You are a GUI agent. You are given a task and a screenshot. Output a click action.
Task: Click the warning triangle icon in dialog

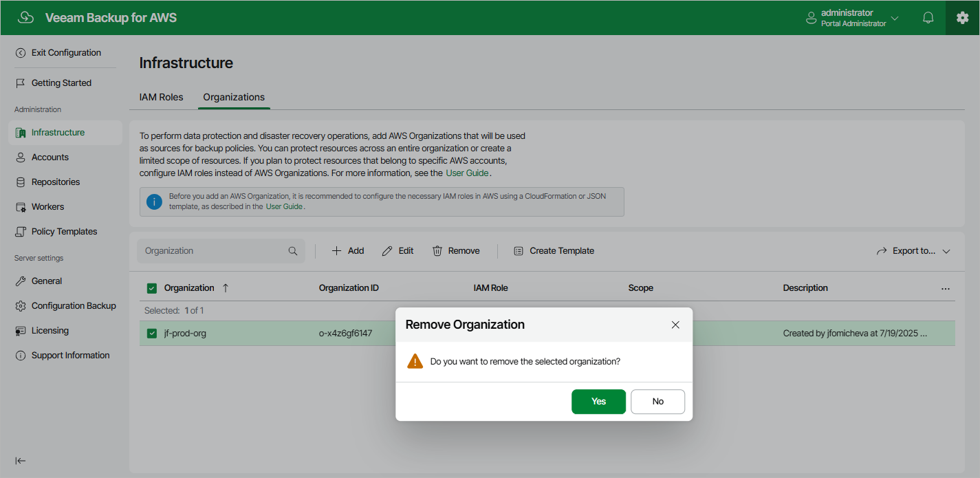pyautogui.click(x=415, y=361)
